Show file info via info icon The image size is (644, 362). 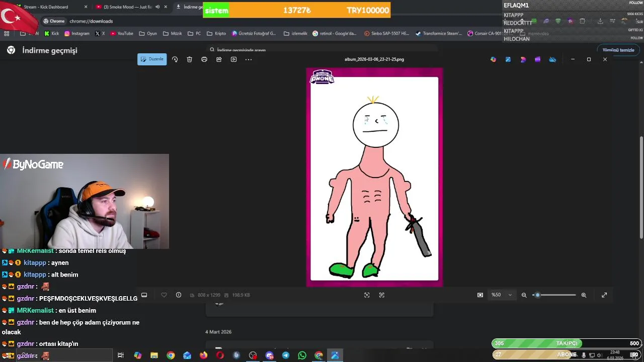179,295
